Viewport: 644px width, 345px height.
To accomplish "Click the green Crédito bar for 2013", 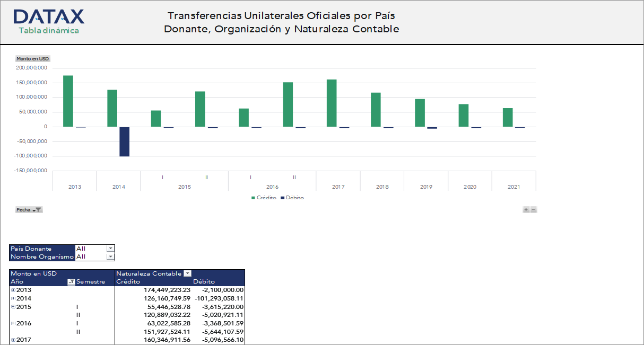I will point(68,101).
